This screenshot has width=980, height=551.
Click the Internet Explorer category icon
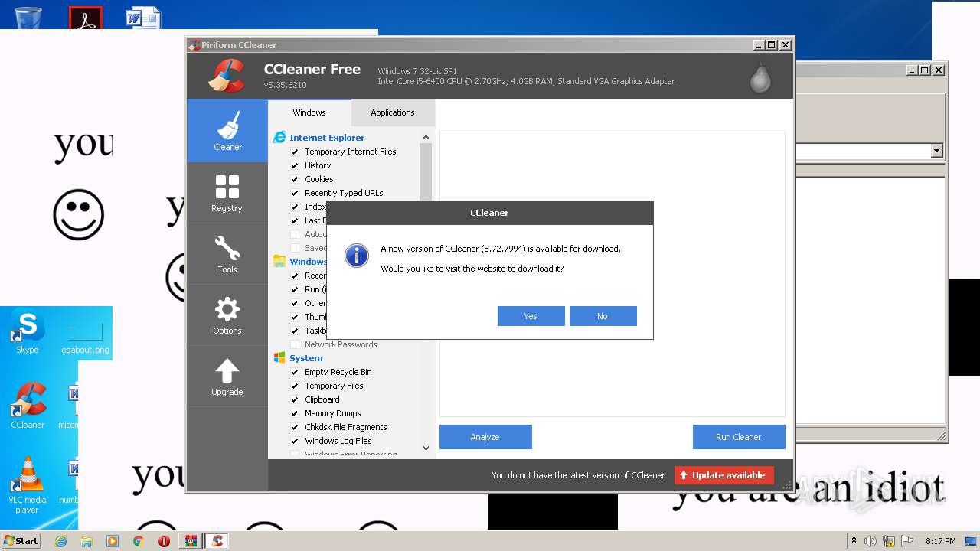click(x=279, y=138)
